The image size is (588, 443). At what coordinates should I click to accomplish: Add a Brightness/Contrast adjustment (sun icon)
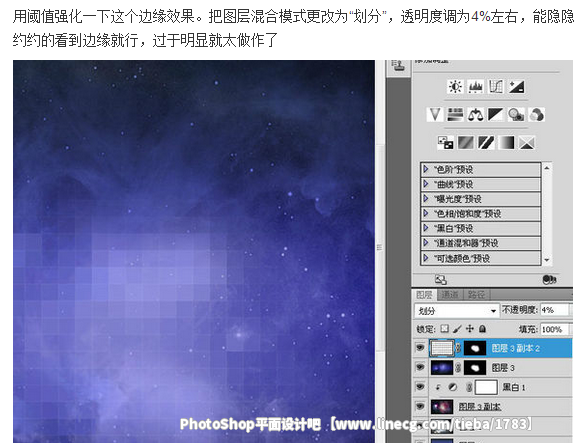455,87
